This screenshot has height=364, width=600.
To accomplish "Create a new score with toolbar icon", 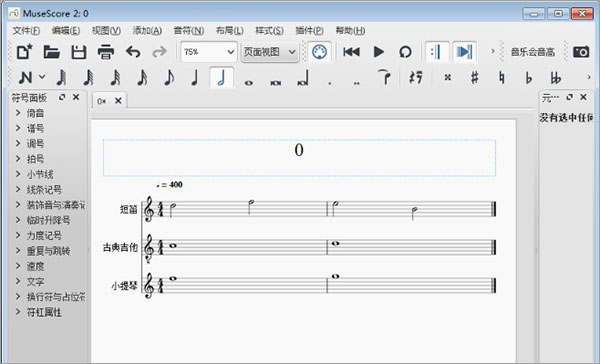I will (24, 52).
